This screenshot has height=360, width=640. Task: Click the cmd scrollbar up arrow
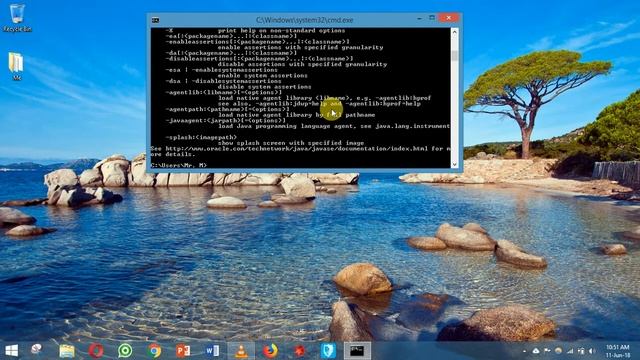tap(455, 31)
